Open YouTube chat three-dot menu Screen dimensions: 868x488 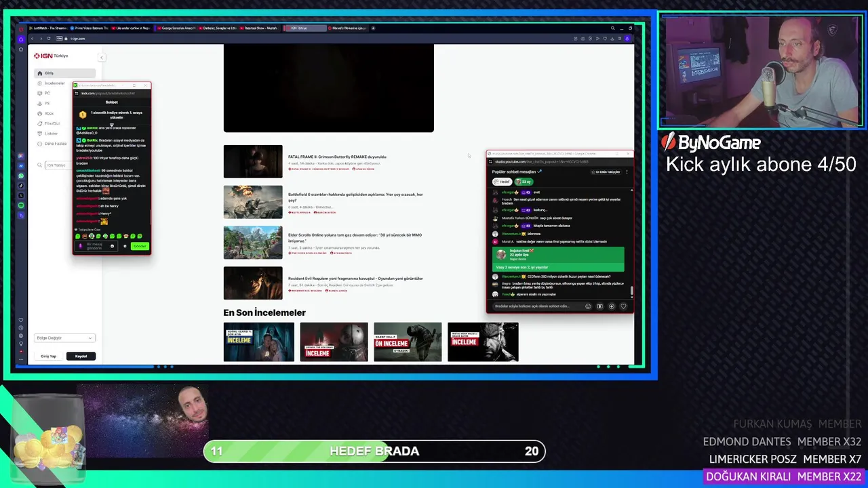pyautogui.click(x=627, y=172)
